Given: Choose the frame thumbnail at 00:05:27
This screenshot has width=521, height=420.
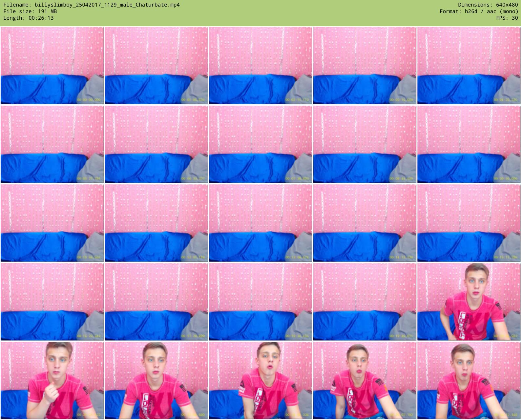Looking at the screenshot, I should 52,144.
